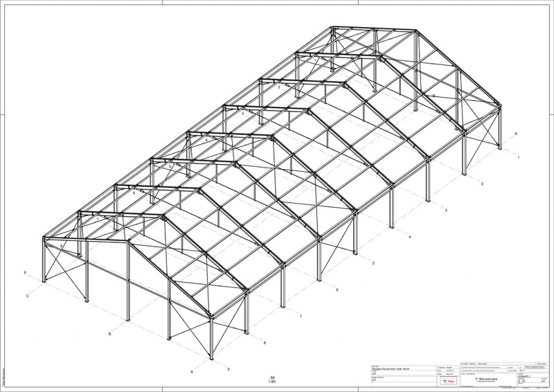Select grid line label 1 on right

pyautogui.click(x=519, y=159)
